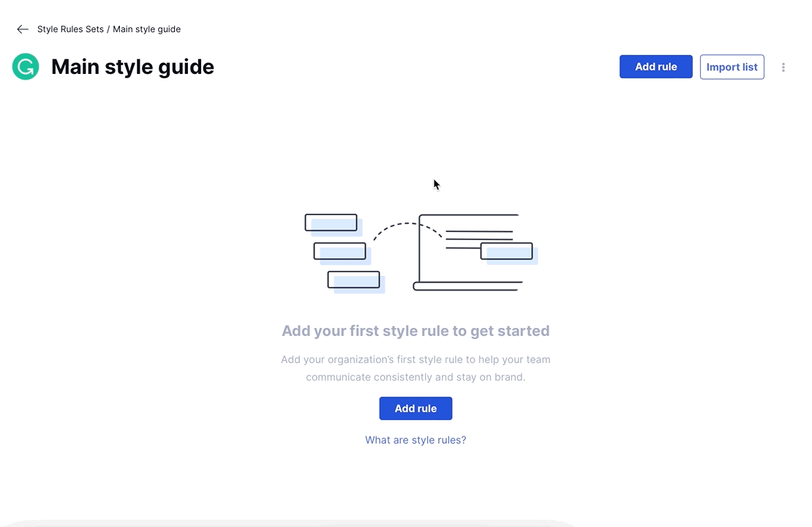Select the Grammarly logo beside the title
Image resolution: width=812 pixels, height=527 pixels.
point(25,67)
